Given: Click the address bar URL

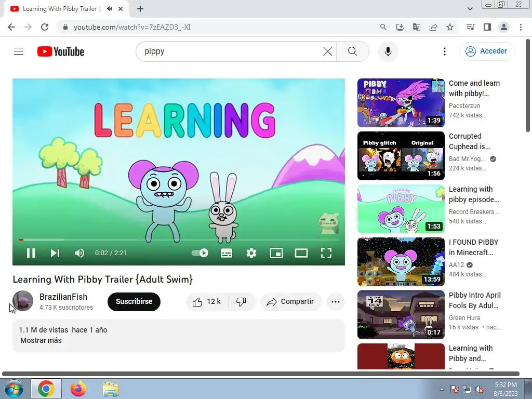Looking at the screenshot, I should point(132,27).
